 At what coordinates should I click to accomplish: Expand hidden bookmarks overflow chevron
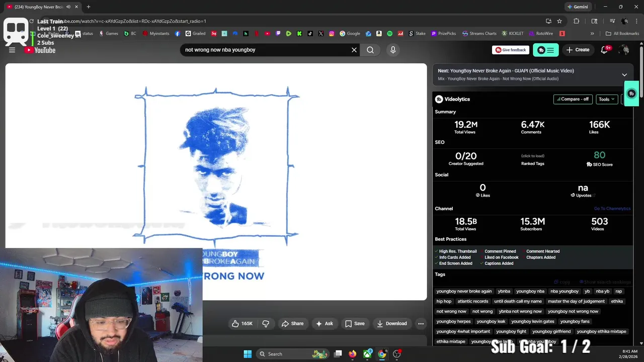point(592,34)
